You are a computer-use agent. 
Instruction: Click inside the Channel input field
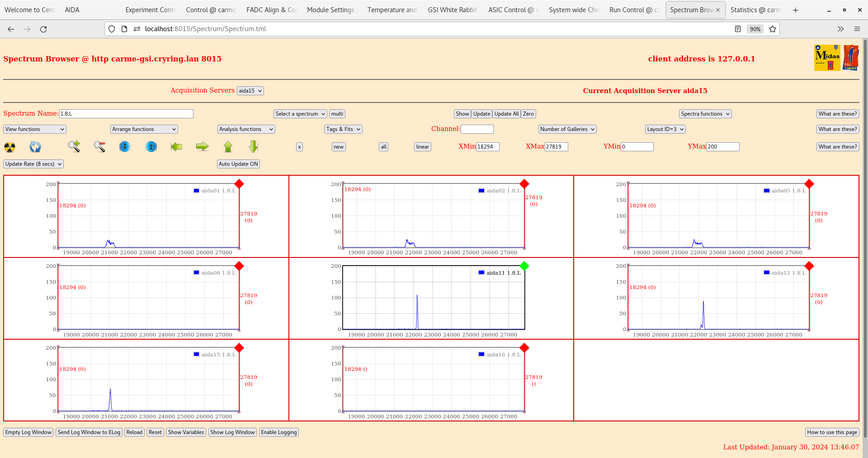(477, 129)
